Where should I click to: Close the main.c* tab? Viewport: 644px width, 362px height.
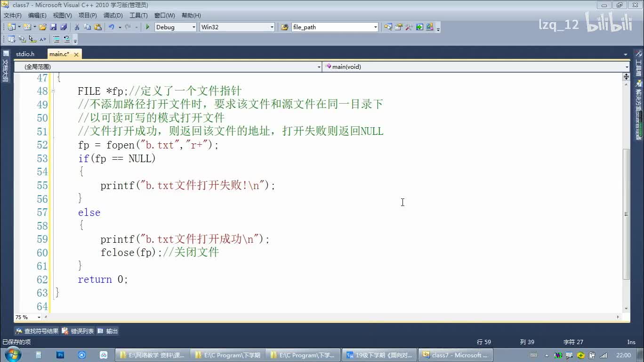pos(76,55)
